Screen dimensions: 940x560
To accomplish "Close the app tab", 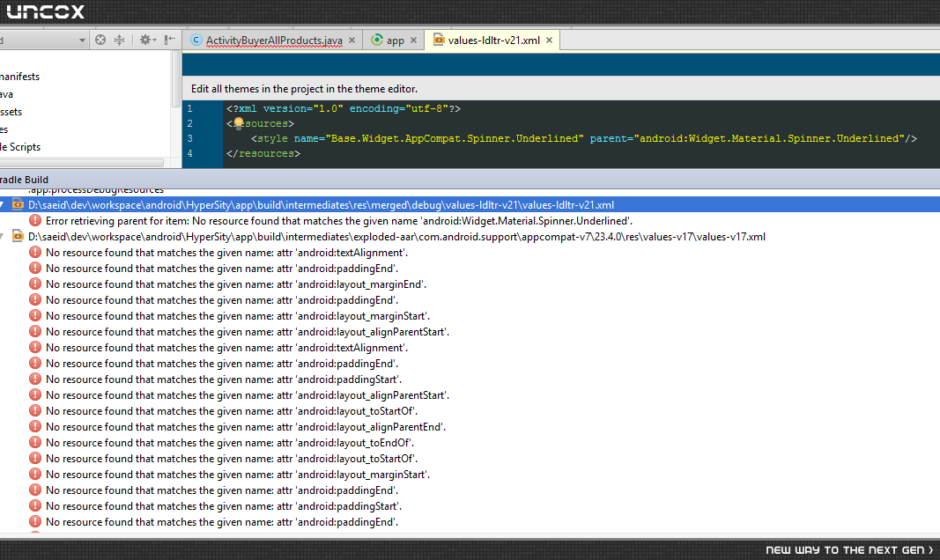I will pyautogui.click(x=414, y=41).
